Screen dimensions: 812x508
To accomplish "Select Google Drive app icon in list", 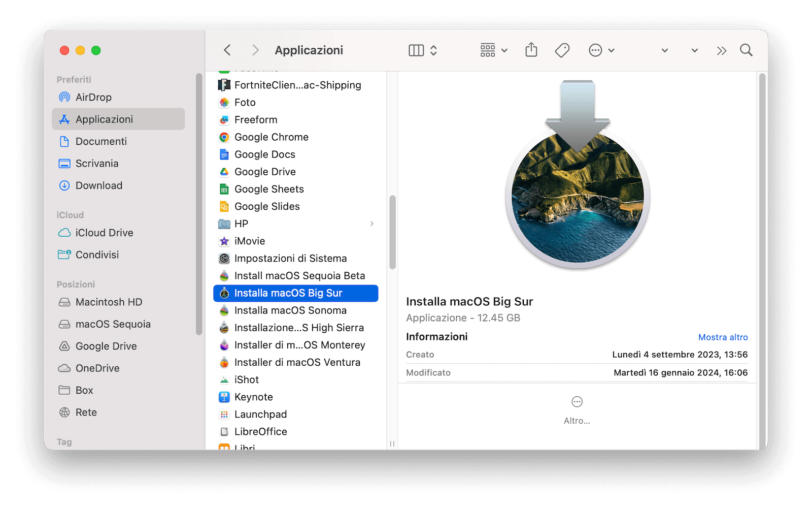I will click(x=224, y=172).
